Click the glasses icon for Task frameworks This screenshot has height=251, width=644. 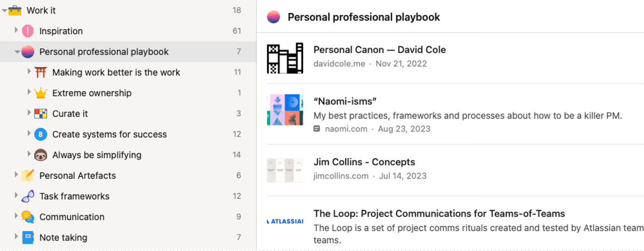pyautogui.click(x=28, y=196)
